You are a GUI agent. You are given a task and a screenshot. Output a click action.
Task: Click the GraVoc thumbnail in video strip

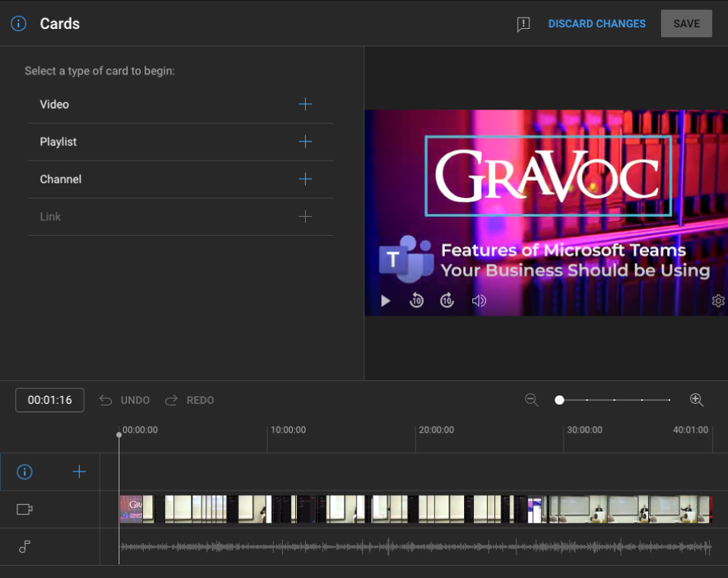click(x=132, y=510)
